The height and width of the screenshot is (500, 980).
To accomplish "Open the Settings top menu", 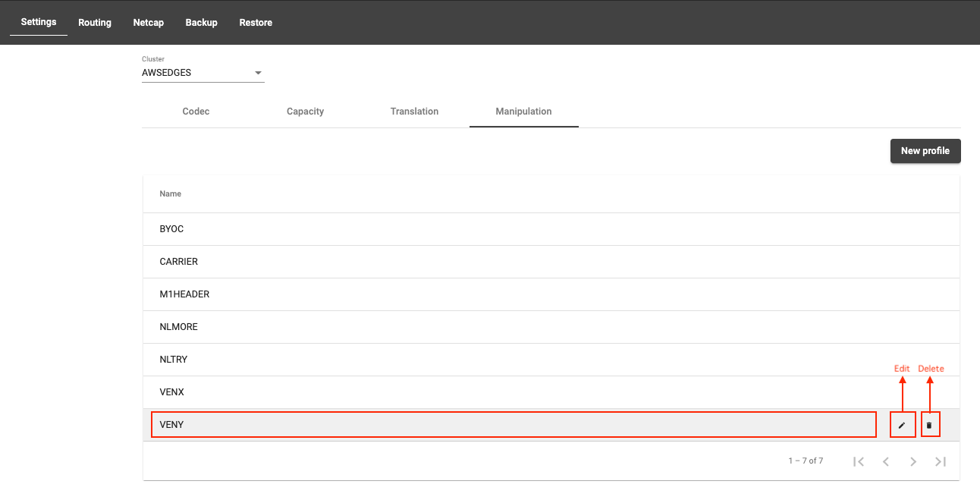I will click(x=39, y=22).
